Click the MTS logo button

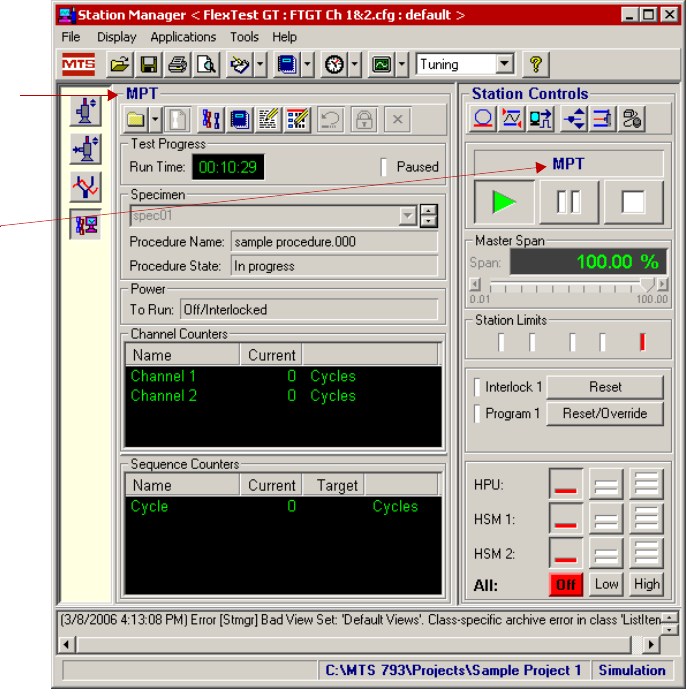pyautogui.click(x=78, y=65)
